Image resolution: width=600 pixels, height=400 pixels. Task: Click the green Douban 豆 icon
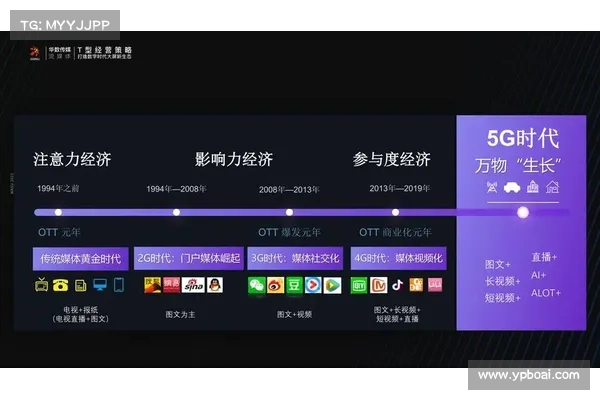click(x=294, y=286)
